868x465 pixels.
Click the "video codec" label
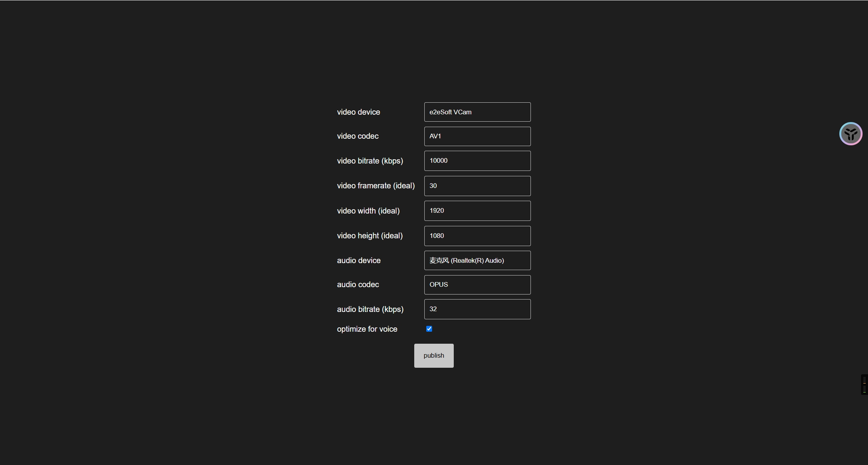358,136
